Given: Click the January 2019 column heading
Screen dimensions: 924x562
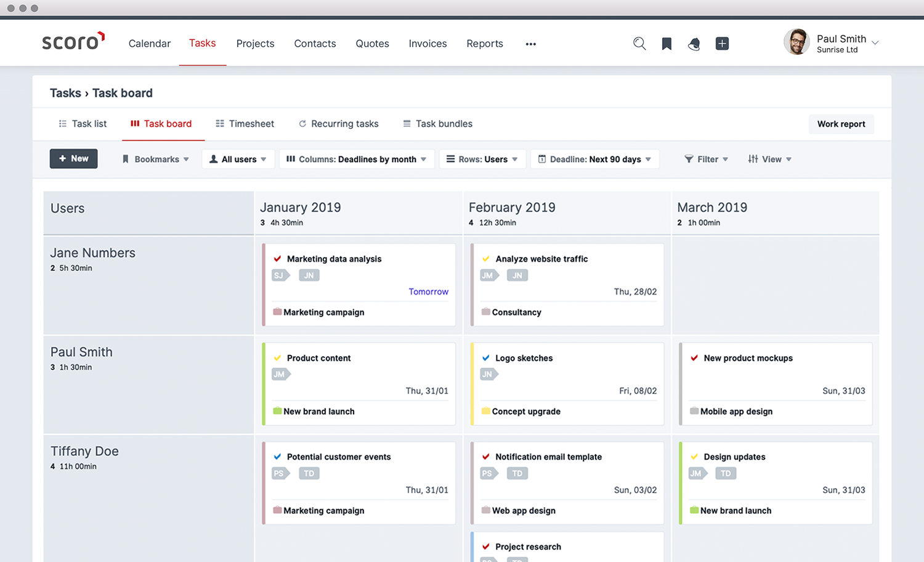Looking at the screenshot, I should [301, 208].
